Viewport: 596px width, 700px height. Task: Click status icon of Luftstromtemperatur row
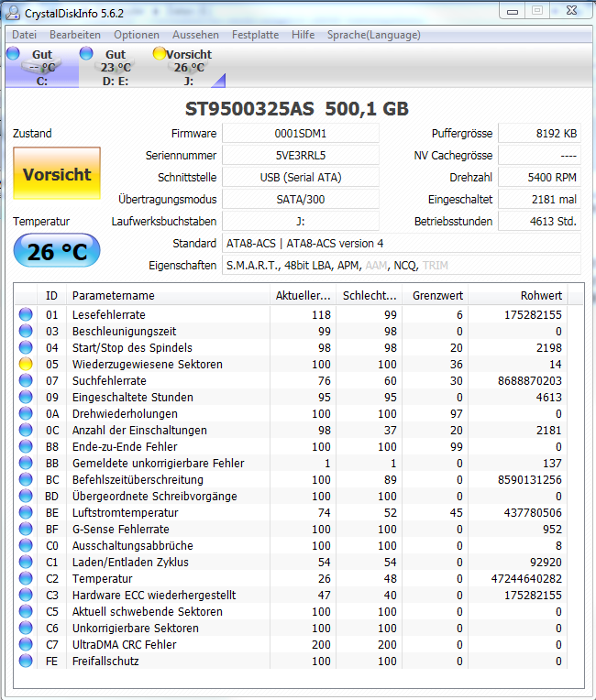click(x=26, y=512)
